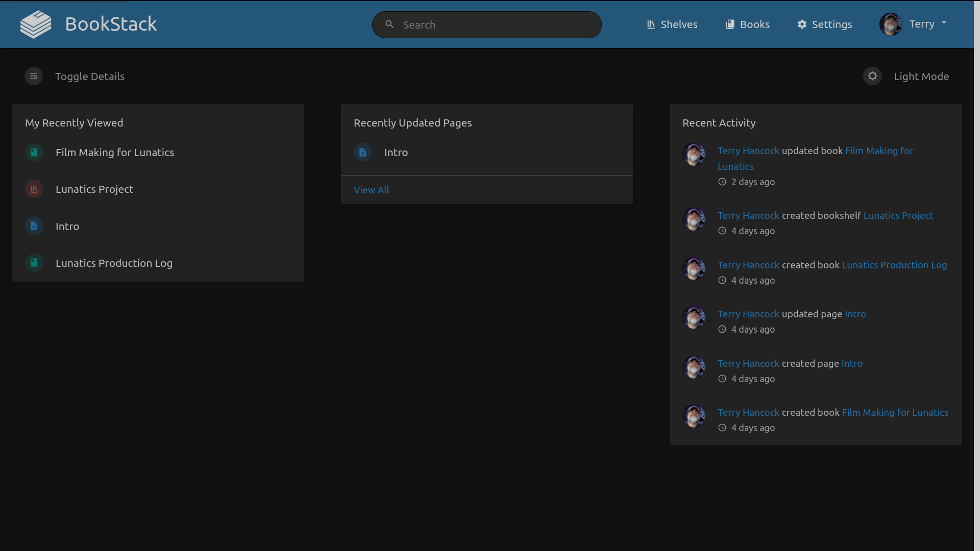Open Settings gear in header
Viewport: 980px width, 551px height.
(x=802, y=24)
